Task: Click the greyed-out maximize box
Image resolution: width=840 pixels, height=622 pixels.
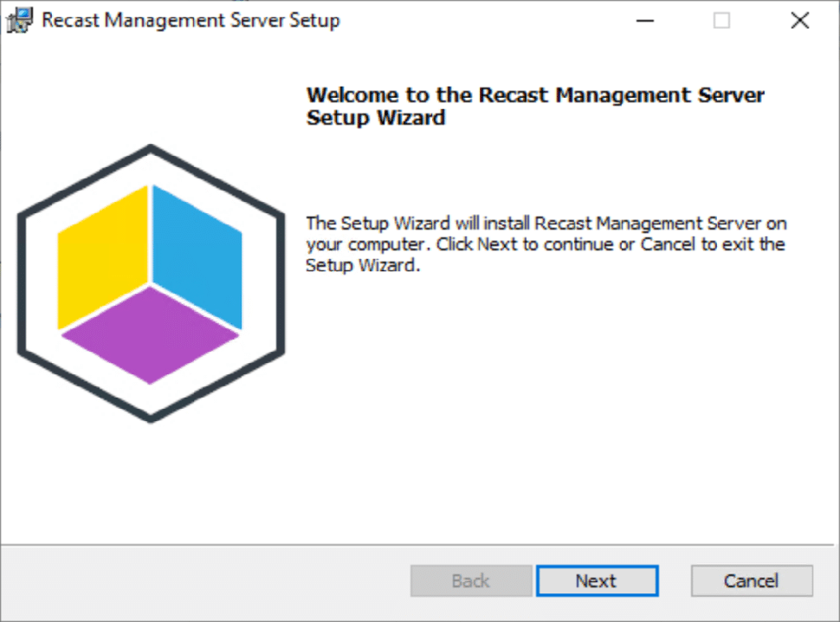Action: tap(721, 21)
